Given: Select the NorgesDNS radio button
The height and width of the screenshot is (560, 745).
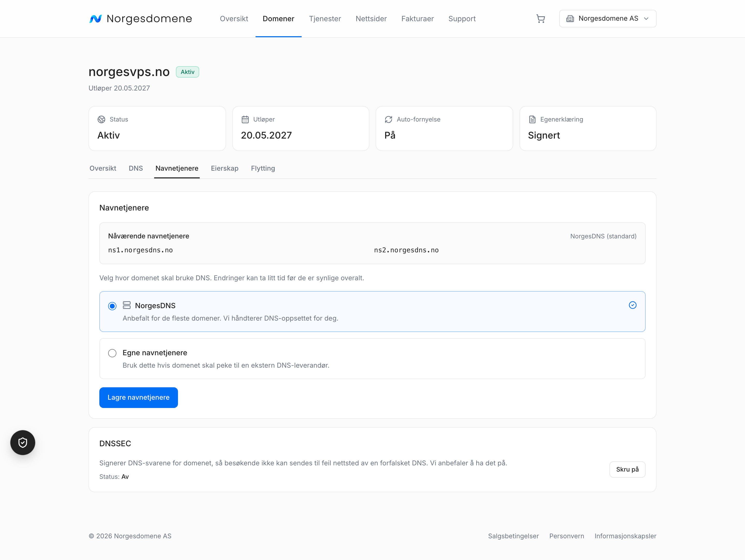Looking at the screenshot, I should (x=112, y=306).
